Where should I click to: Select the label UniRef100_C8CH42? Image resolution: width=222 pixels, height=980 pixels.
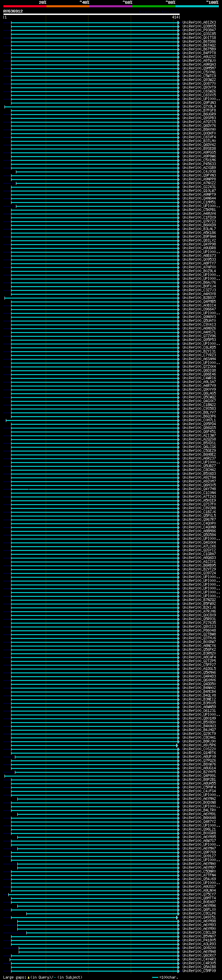point(199,470)
